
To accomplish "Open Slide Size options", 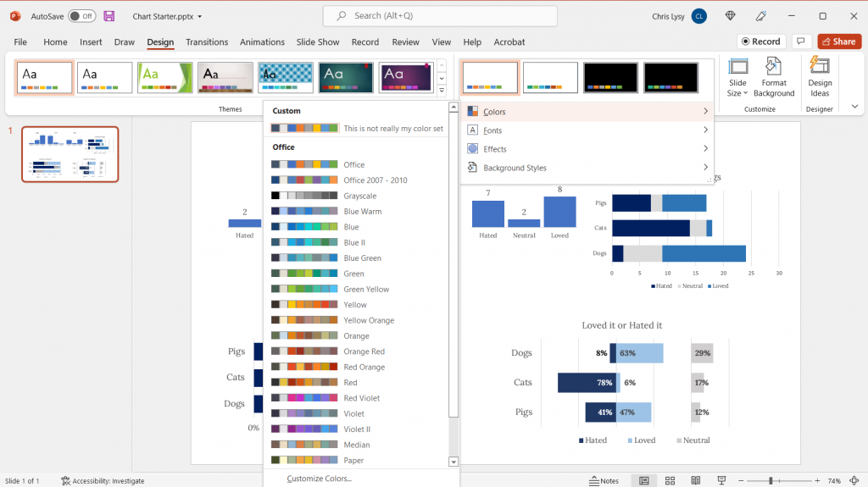I will (x=737, y=77).
